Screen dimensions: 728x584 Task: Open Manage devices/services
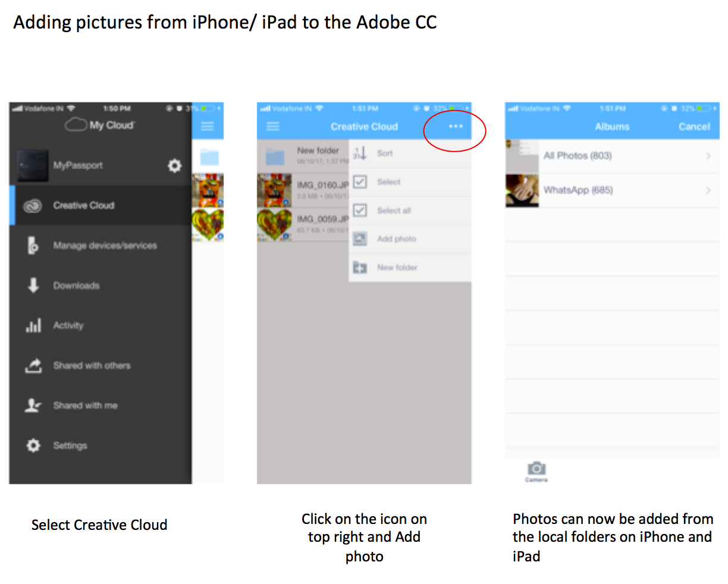coord(101,246)
